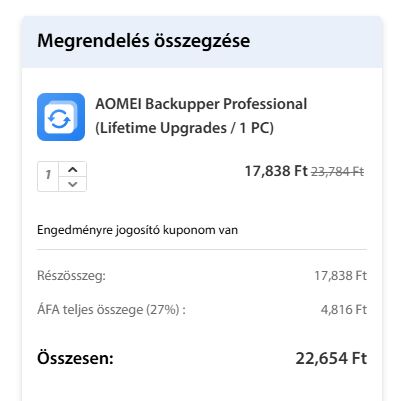Click the amount in the Részösszeg row
Viewport: 394px width, 401px height.
point(340,276)
